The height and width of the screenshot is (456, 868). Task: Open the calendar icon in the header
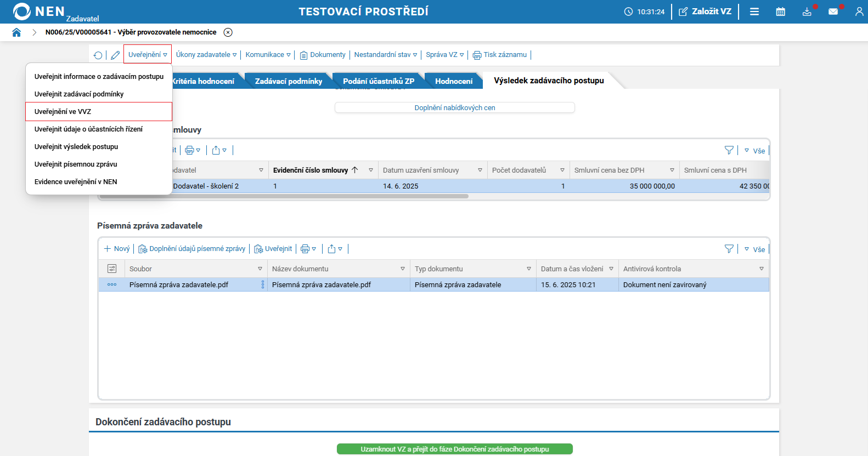pos(781,12)
